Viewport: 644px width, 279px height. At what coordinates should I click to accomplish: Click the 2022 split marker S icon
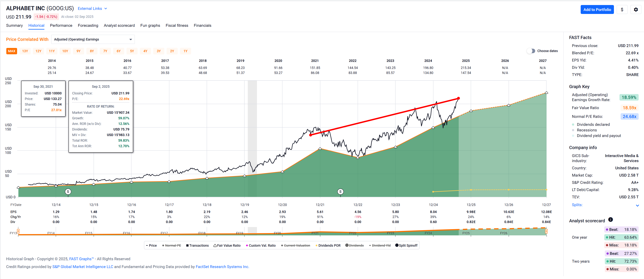click(340, 192)
